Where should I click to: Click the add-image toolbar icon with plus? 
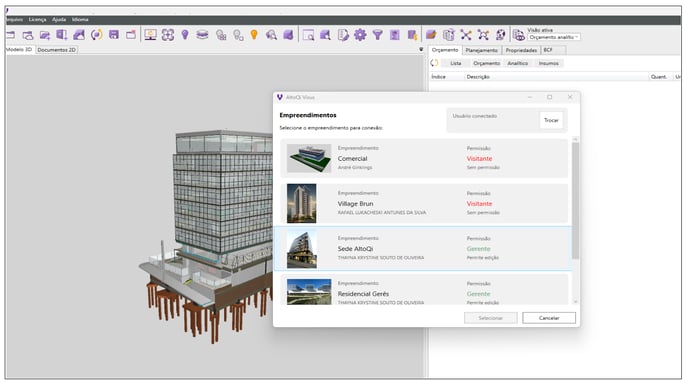45,35
